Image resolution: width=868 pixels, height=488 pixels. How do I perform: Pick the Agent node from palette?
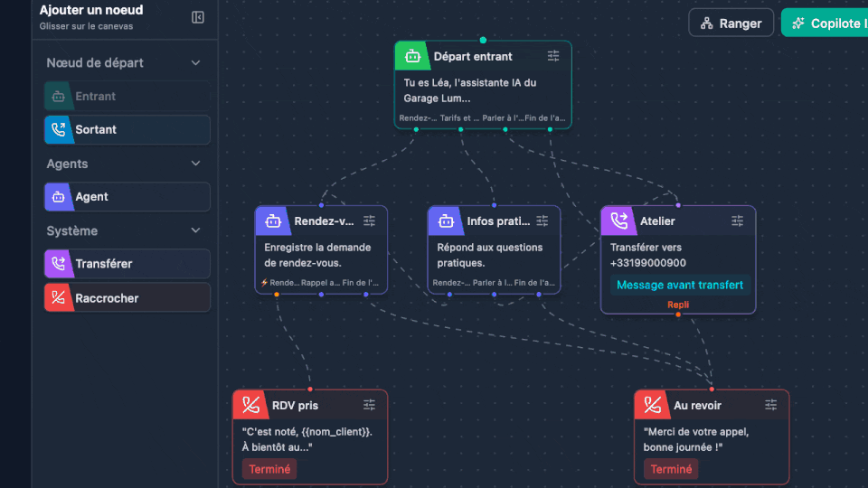(127, 197)
